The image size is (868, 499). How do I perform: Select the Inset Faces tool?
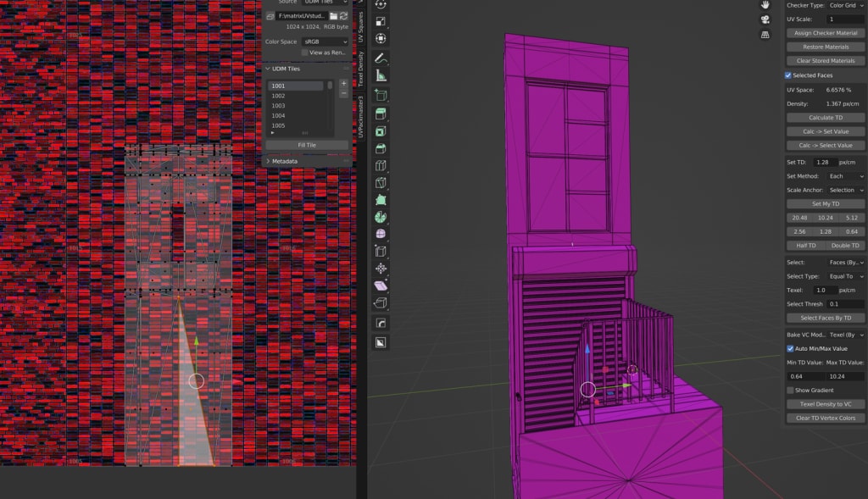381,131
